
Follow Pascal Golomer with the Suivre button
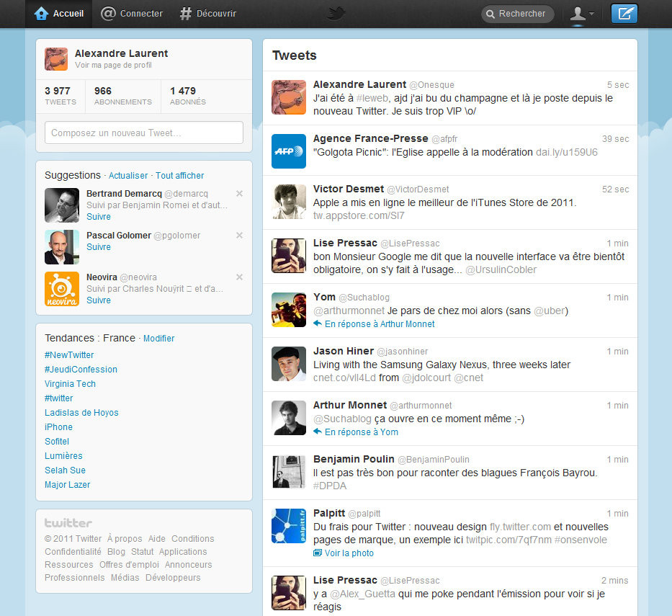tap(99, 247)
